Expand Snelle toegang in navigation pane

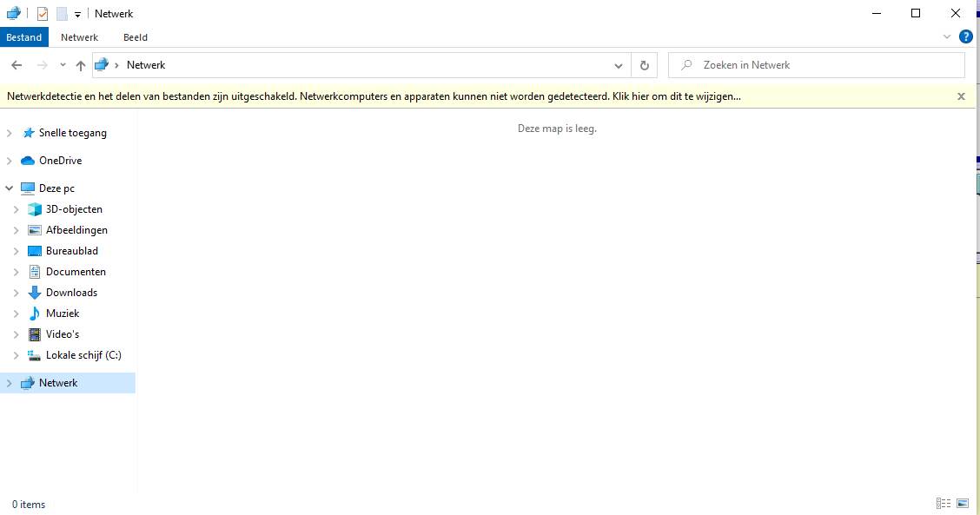click(x=10, y=133)
